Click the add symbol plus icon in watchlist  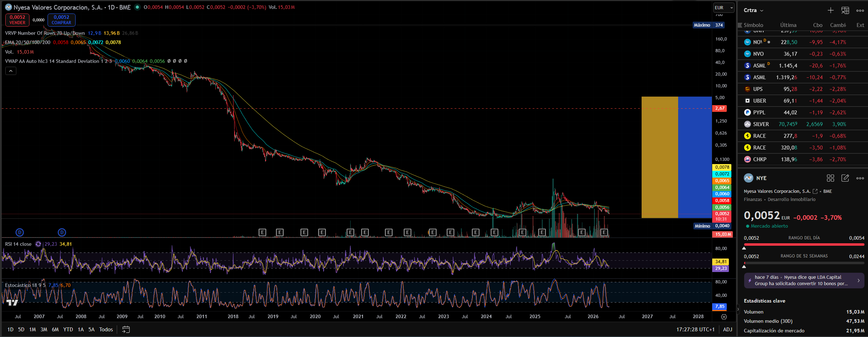click(x=831, y=10)
